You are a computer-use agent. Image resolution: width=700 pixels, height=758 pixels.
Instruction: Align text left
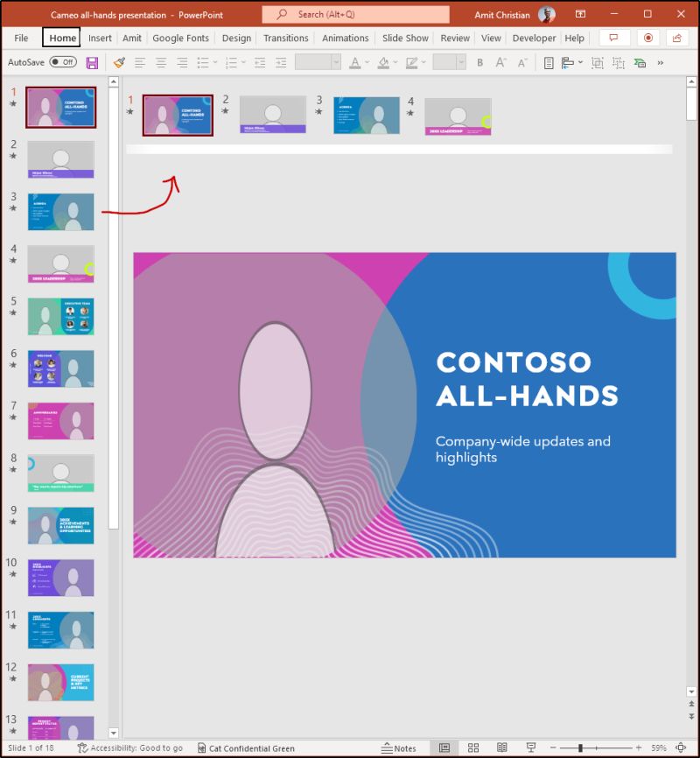(x=140, y=62)
